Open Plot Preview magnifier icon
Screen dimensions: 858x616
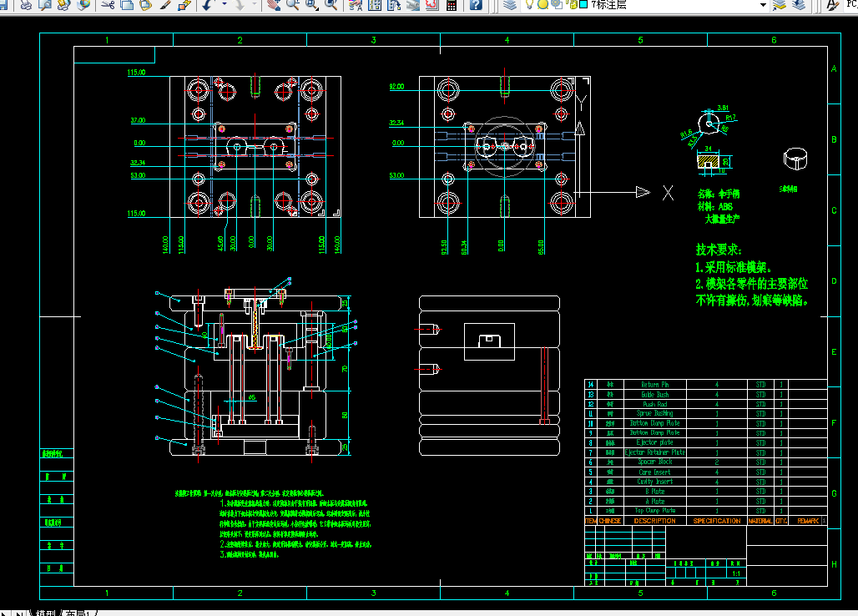click(45, 5)
